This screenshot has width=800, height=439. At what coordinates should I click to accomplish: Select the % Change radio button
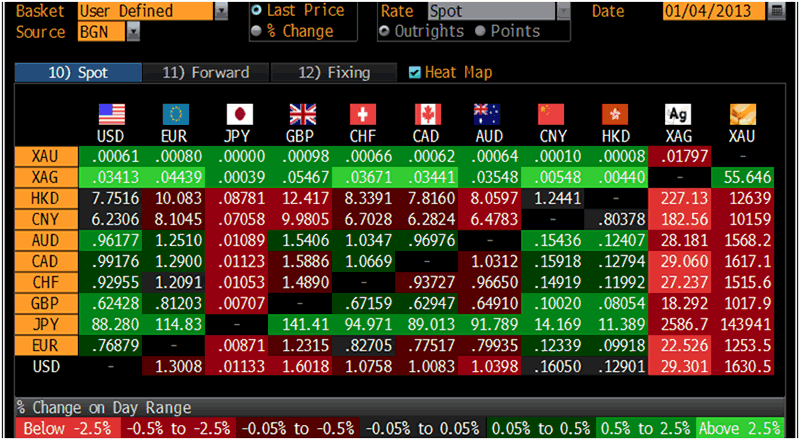pos(257,31)
